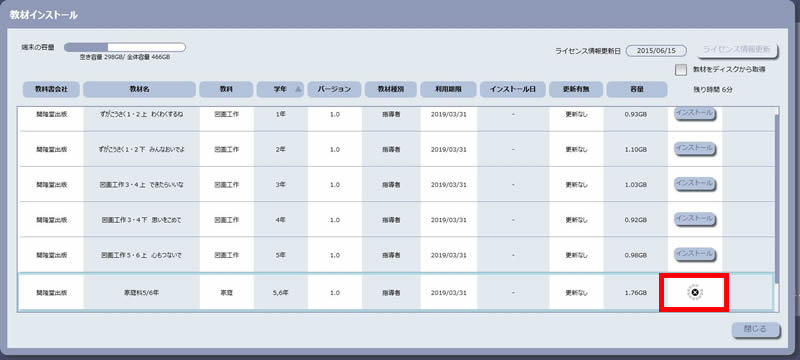Click the 0.98GB size cell
Viewport: 800px width, 360px height.
(635, 255)
